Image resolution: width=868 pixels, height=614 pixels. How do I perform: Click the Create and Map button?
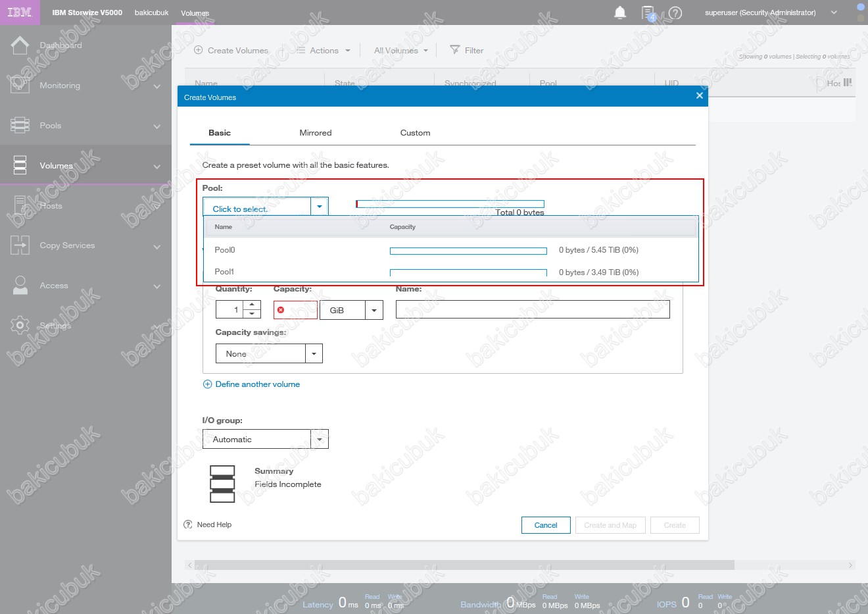click(610, 525)
